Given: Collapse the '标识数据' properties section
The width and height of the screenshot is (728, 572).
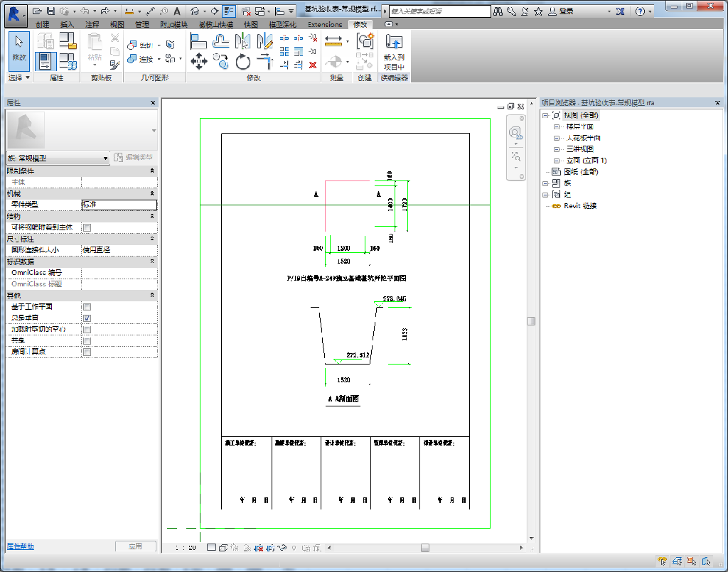Looking at the screenshot, I should pyautogui.click(x=152, y=261).
